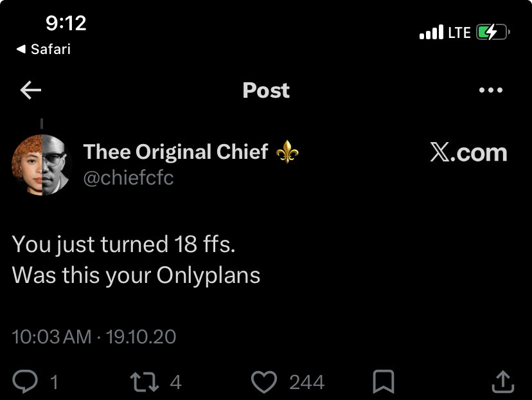Return to Safari via back link
The width and height of the screenshot is (532, 400).
pyautogui.click(x=44, y=50)
